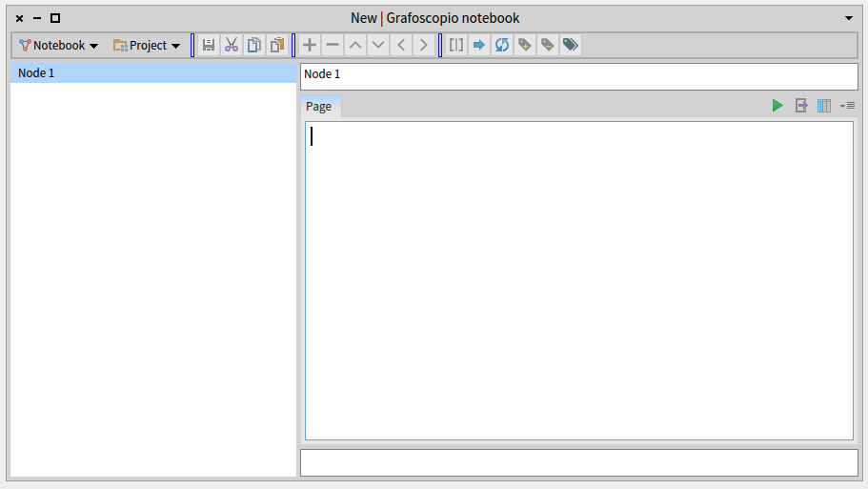
Task: Open the multiple tags icon
Action: pos(570,45)
